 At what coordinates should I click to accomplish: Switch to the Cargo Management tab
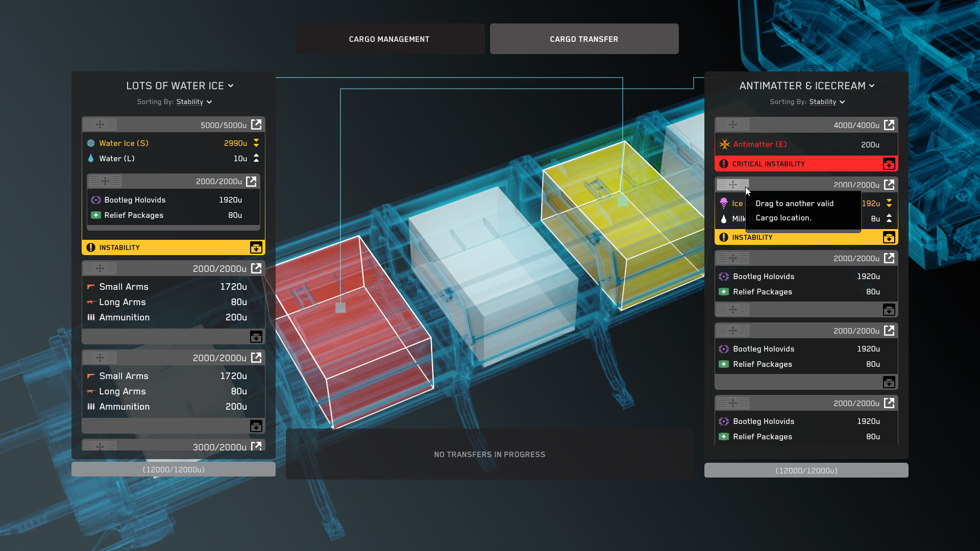tap(390, 39)
